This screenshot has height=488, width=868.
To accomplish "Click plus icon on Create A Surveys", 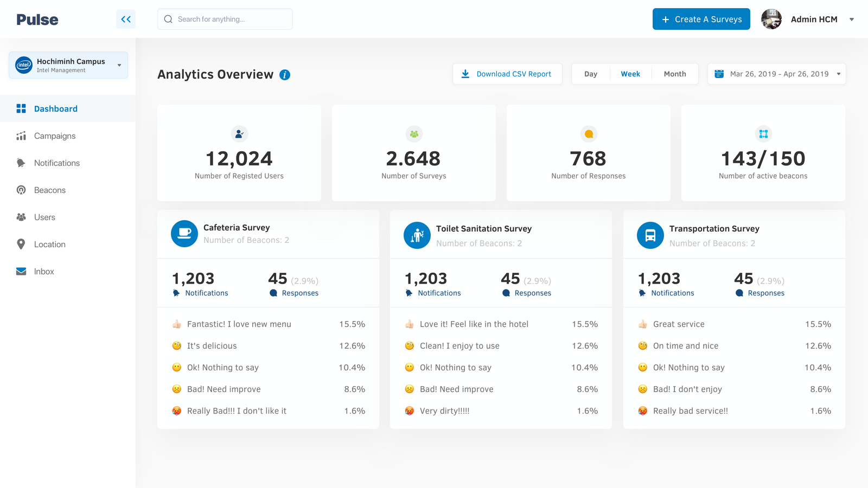I will (x=666, y=19).
